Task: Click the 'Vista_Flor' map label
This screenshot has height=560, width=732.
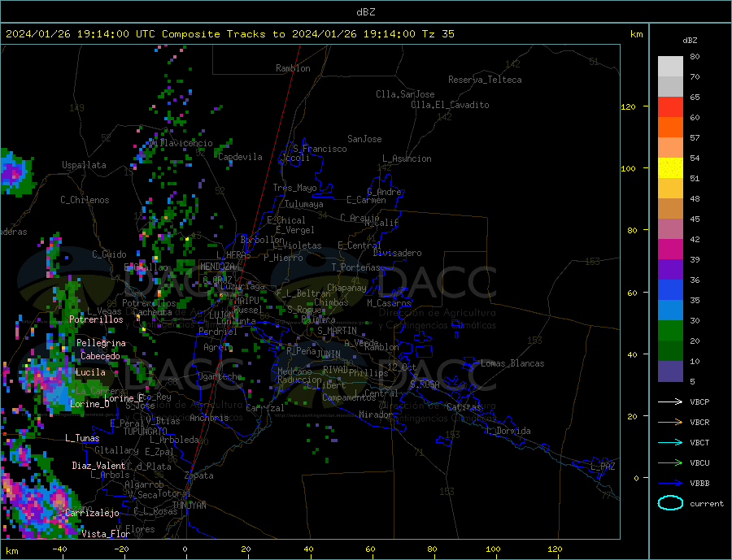Action: tap(106, 534)
